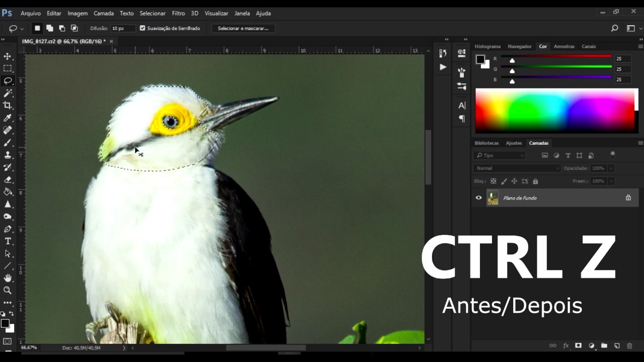644x362 pixels.
Task: Select the Line tool
Action: (x=8, y=265)
